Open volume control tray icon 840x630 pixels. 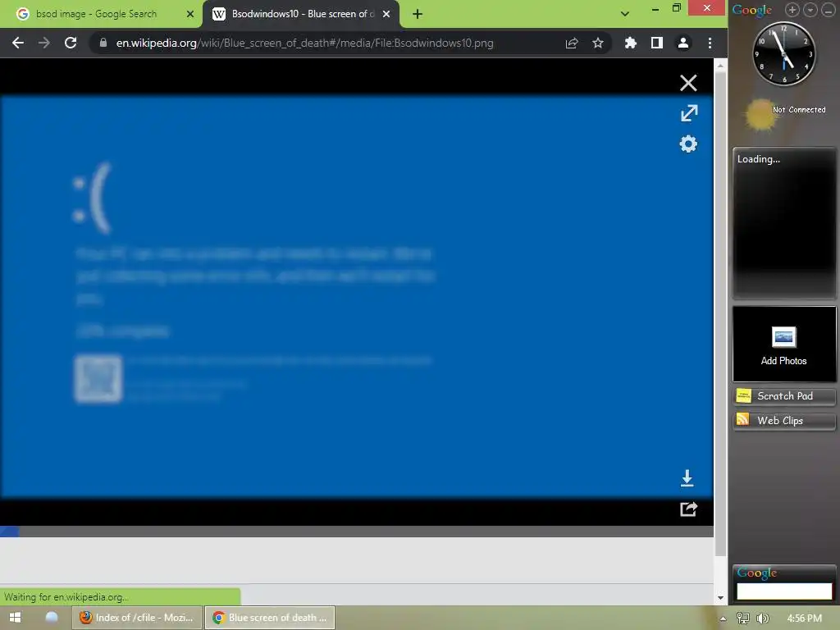pyautogui.click(x=762, y=619)
